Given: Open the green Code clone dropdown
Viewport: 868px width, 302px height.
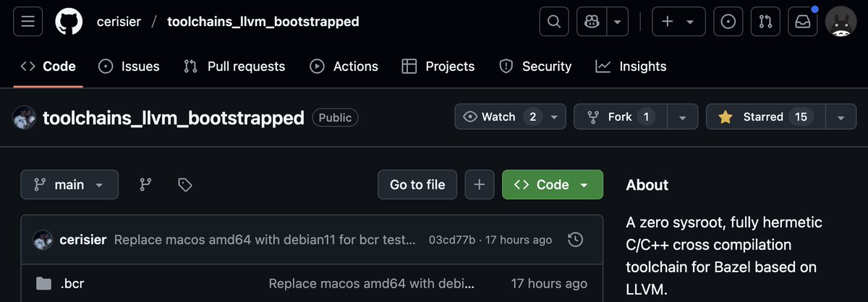Looking at the screenshot, I should (553, 185).
